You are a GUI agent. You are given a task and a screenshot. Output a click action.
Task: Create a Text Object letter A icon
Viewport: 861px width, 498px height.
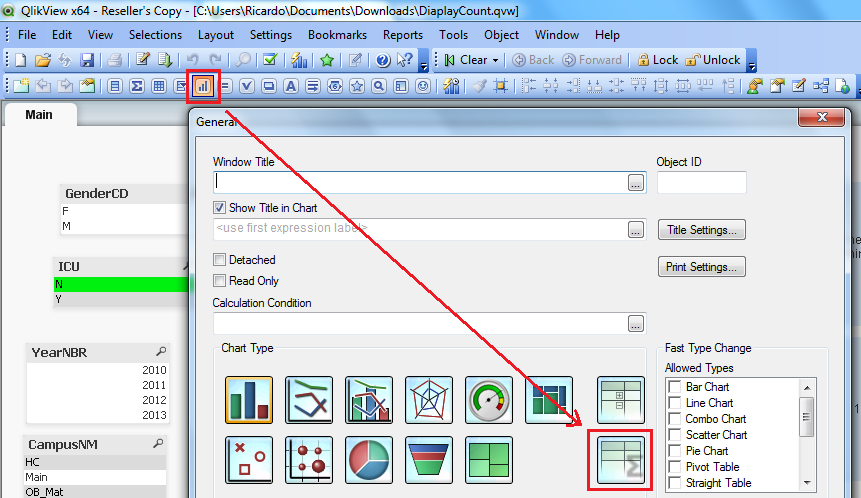tap(291, 86)
